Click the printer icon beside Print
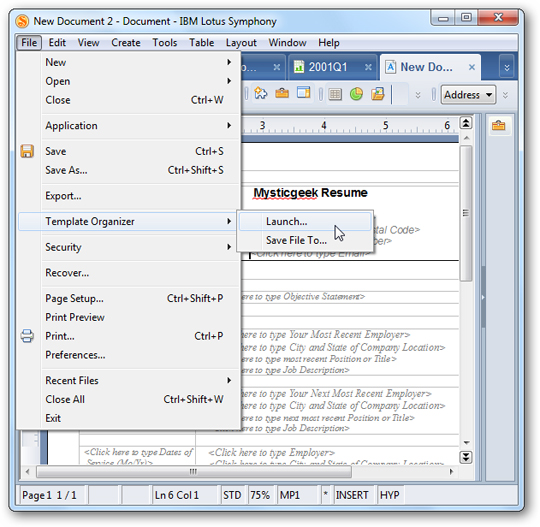 point(27,336)
